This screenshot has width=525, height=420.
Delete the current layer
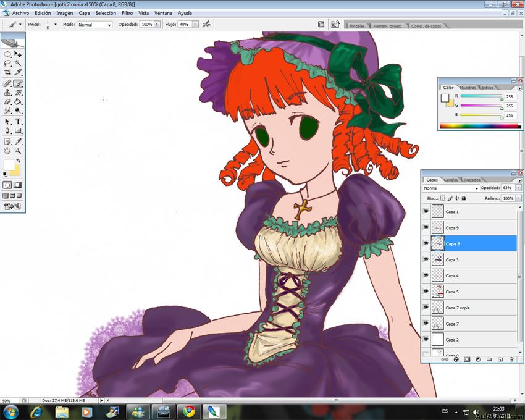511,359
